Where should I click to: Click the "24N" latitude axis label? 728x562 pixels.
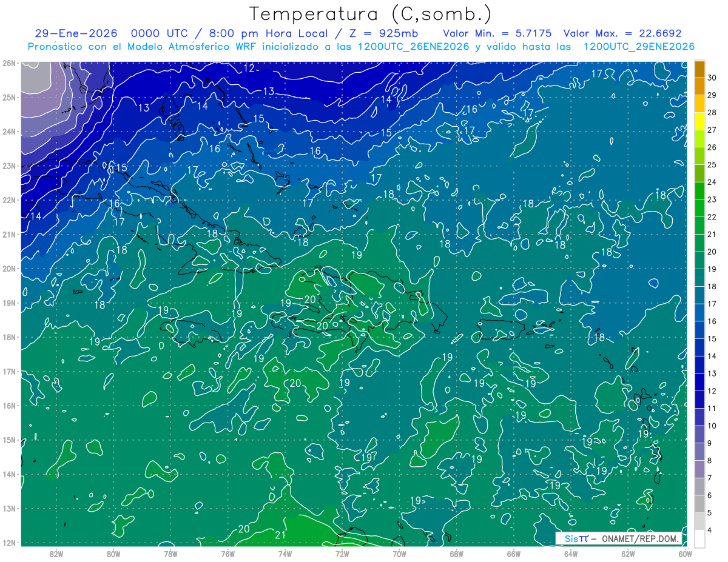click(x=8, y=132)
